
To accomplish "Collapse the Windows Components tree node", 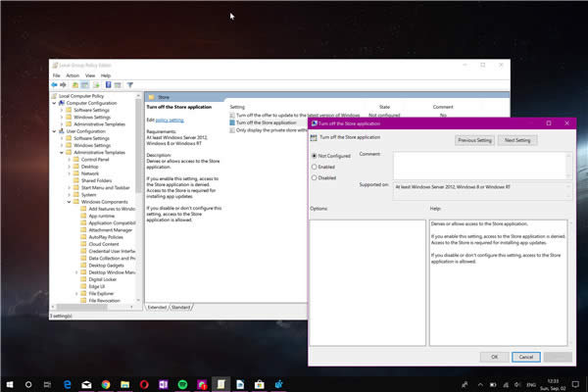I will [69, 201].
